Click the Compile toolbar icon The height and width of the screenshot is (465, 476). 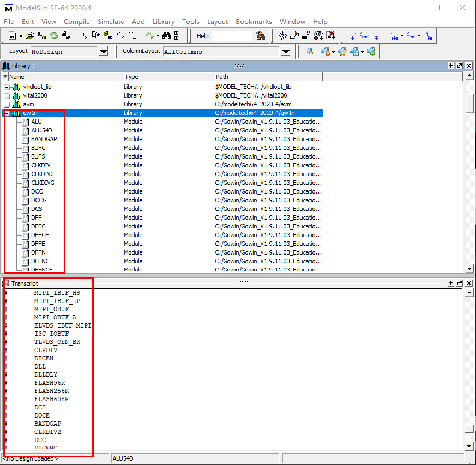click(x=282, y=36)
